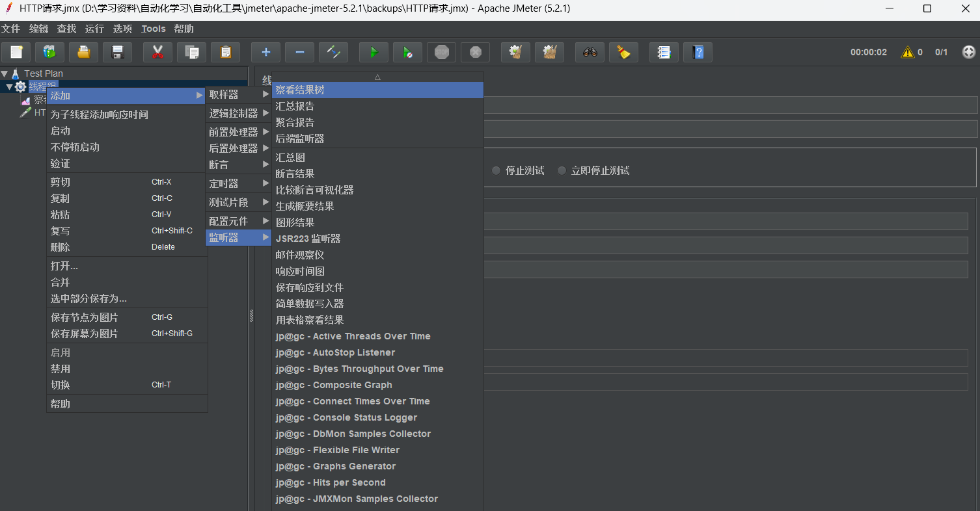Start the test with no pauses
Image resolution: width=980 pixels, height=511 pixels.
click(x=407, y=52)
